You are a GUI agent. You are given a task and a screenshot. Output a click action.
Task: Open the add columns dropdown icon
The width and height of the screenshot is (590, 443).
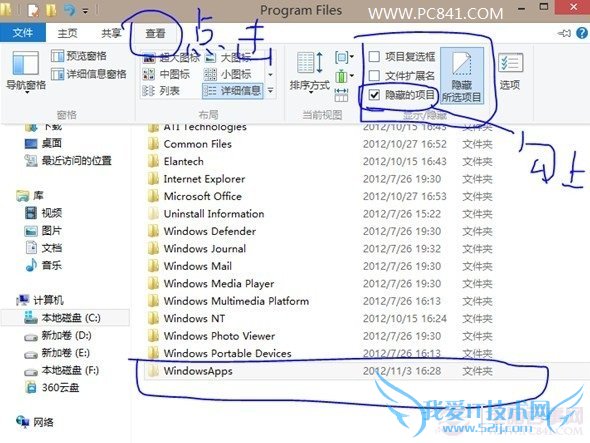click(344, 76)
